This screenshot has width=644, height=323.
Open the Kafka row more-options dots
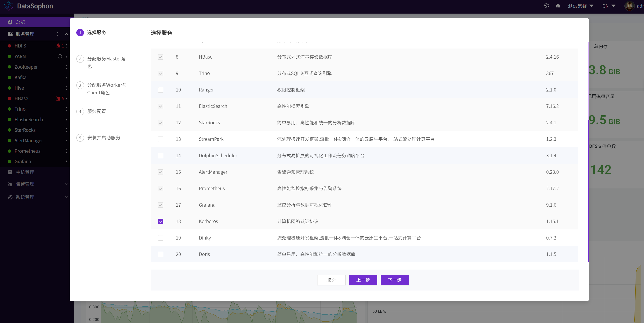(66, 78)
